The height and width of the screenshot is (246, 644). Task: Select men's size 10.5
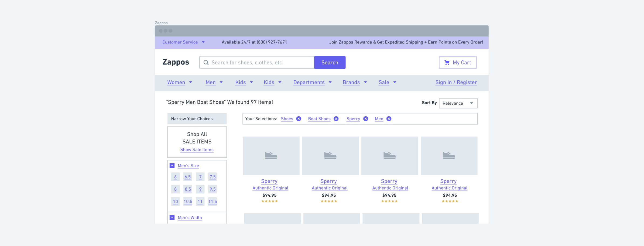pos(188,201)
